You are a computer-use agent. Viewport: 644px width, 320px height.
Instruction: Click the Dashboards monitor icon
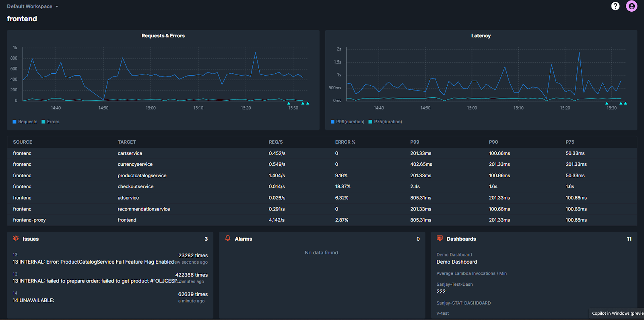(440, 238)
